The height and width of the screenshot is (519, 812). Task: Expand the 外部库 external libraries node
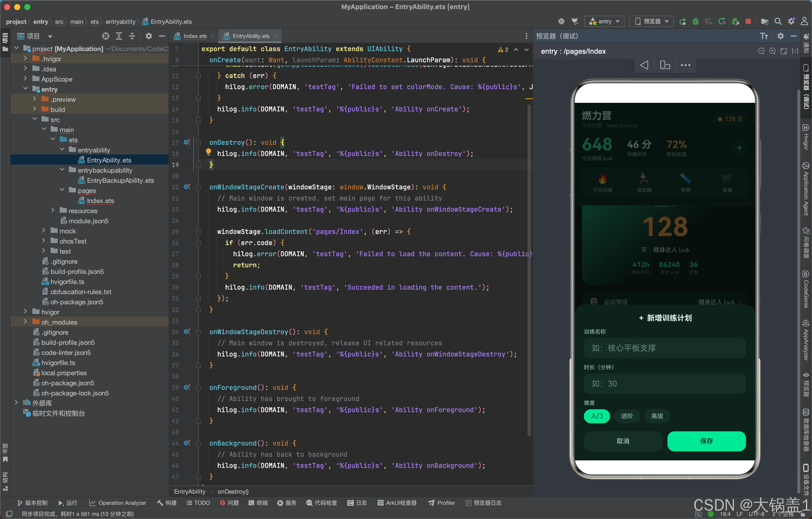click(16, 403)
